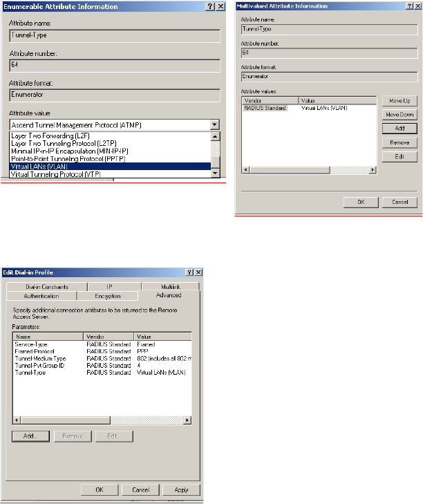Click Remove button in Multivalued Attribute dialog
423x504 pixels.
click(x=399, y=142)
